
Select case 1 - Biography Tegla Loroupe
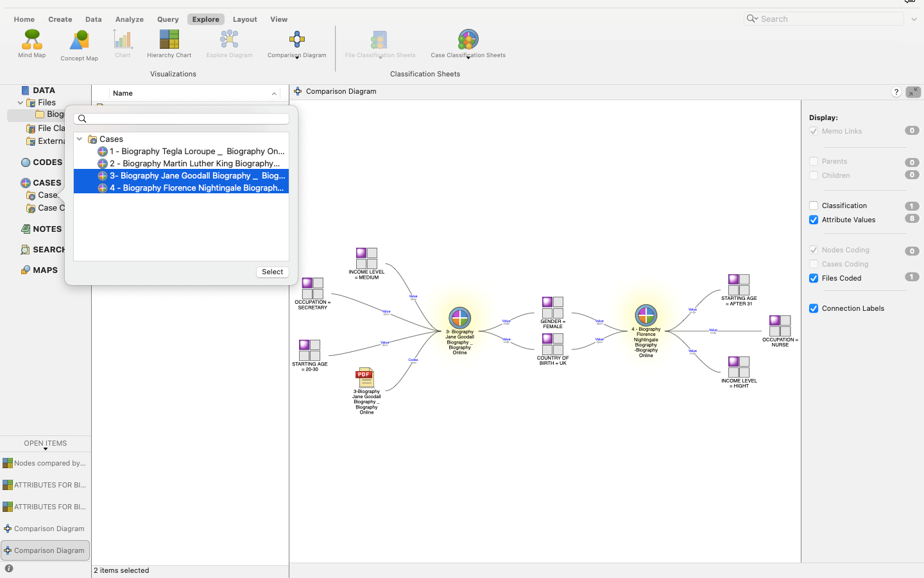181,152
